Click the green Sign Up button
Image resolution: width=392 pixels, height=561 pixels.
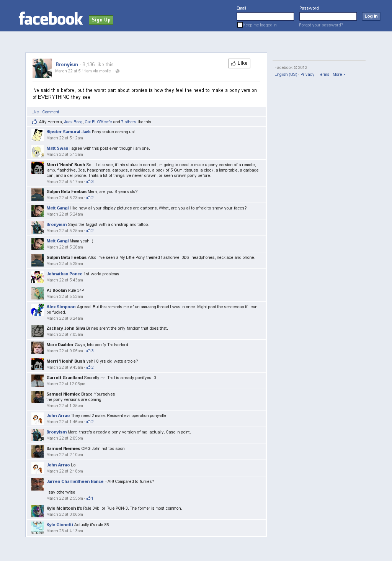(101, 20)
